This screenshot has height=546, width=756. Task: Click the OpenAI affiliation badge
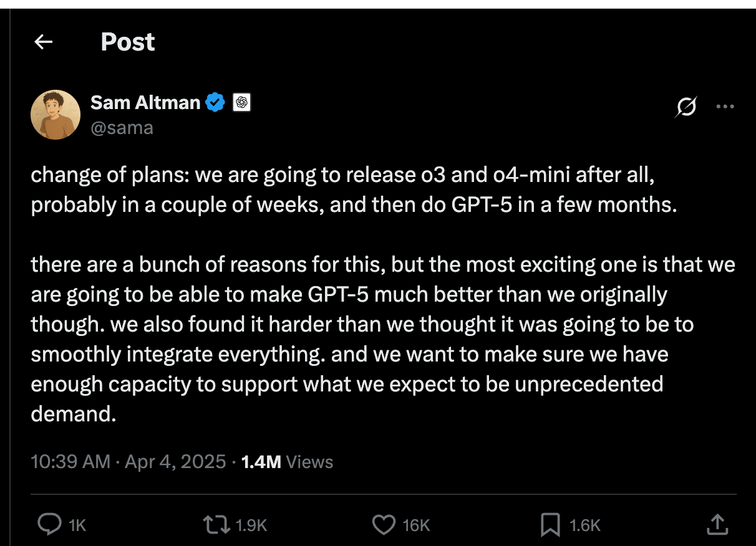(241, 102)
